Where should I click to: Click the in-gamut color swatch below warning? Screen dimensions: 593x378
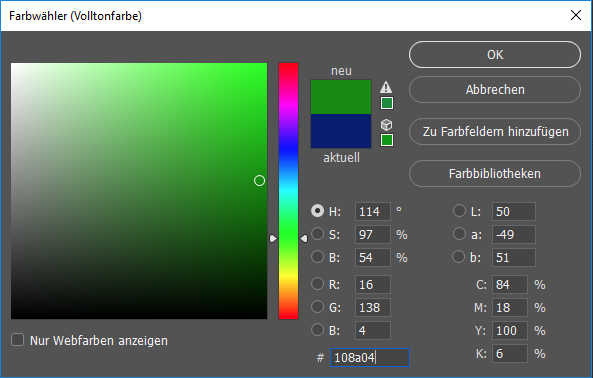(387, 103)
